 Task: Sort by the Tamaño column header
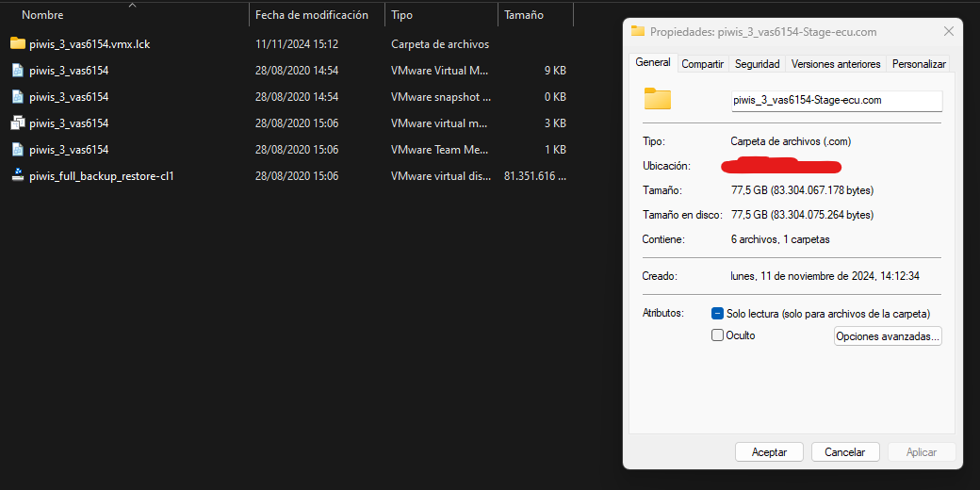point(523,15)
